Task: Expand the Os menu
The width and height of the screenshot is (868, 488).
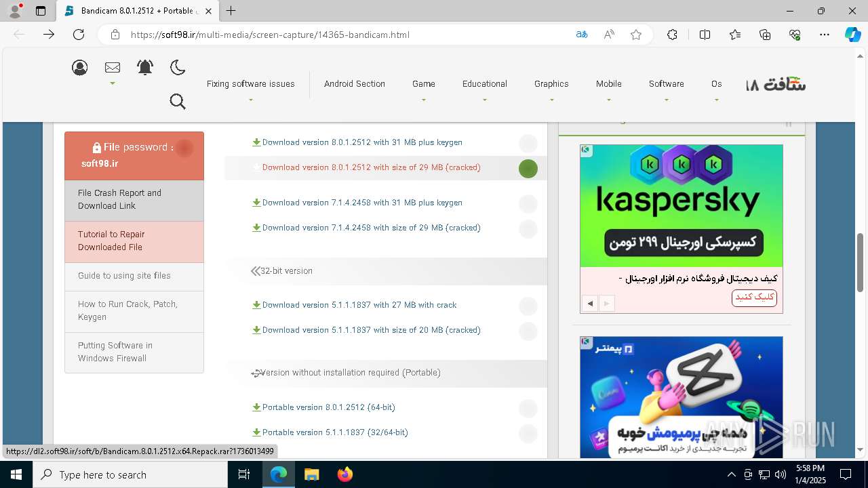Action: point(717,84)
